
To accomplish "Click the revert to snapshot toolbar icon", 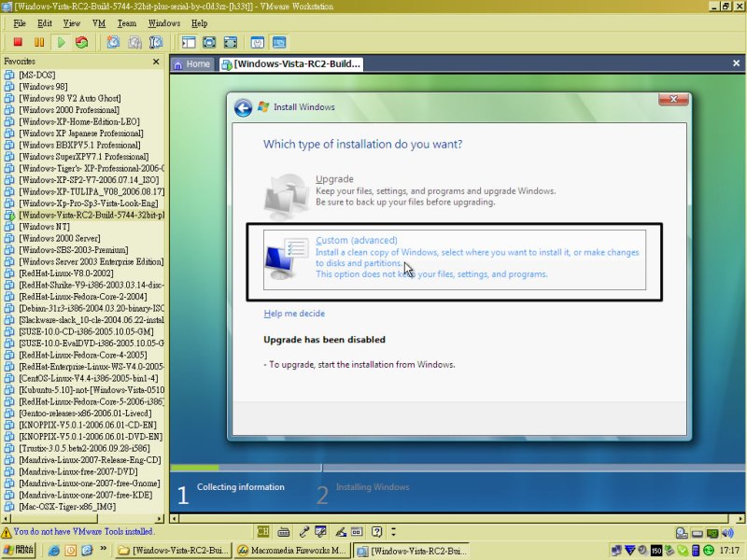I will click(134, 42).
